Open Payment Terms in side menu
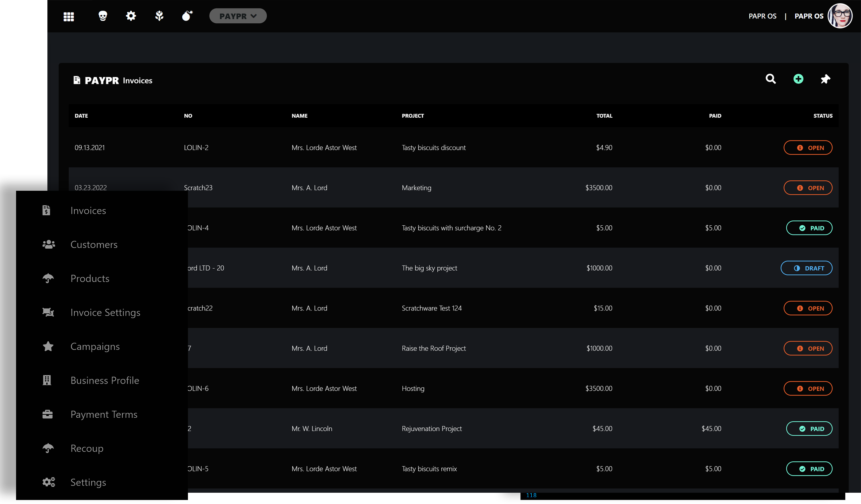 [104, 414]
